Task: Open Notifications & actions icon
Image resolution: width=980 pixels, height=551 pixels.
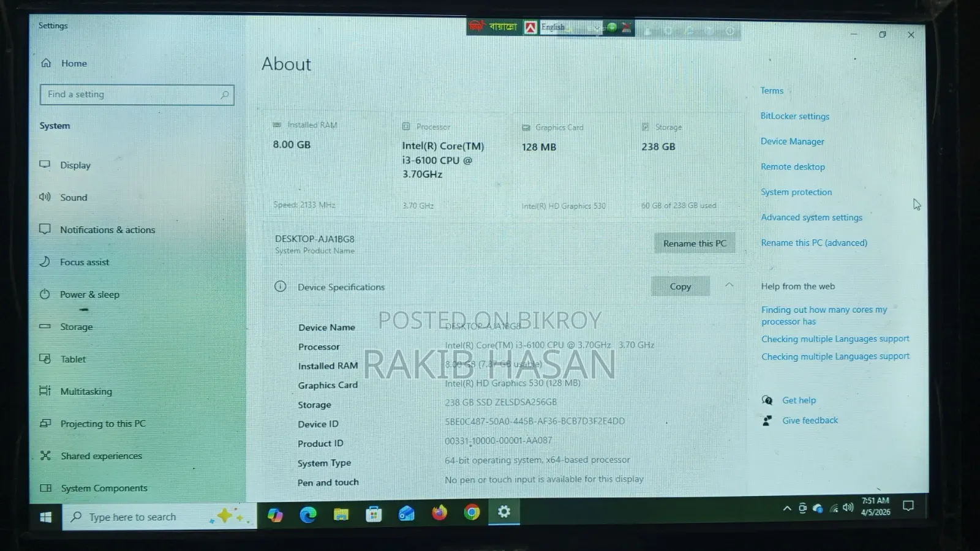Action: pos(45,229)
